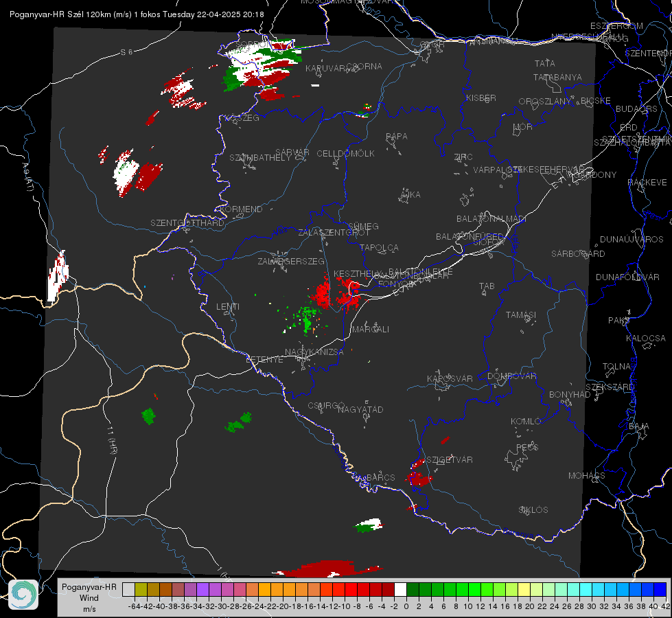Viewport: 672px width, 618px height.
Task: Click the NAGYATÁD city label
Action: 360,409
